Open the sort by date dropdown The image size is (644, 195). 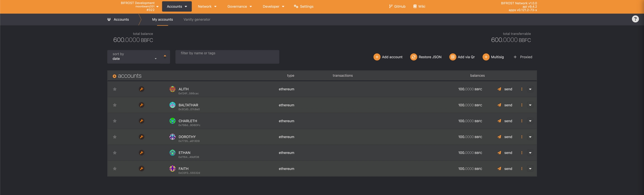tap(134, 57)
